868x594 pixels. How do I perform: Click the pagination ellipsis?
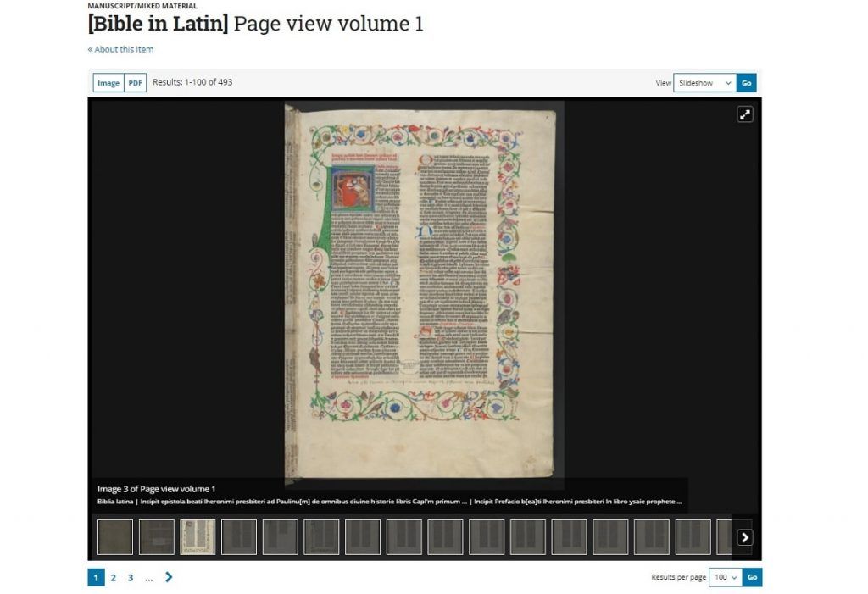click(x=148, y=578)
